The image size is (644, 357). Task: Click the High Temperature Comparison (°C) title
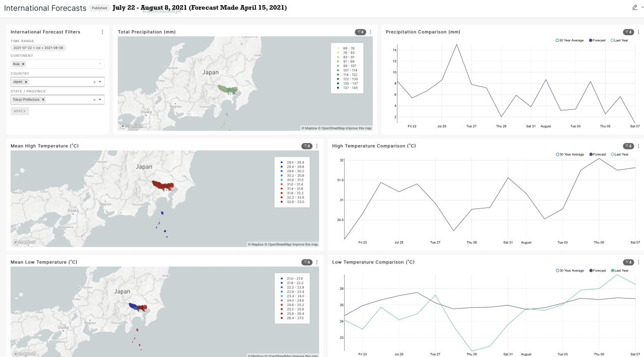pyautogui.click(x=374, y=146)
